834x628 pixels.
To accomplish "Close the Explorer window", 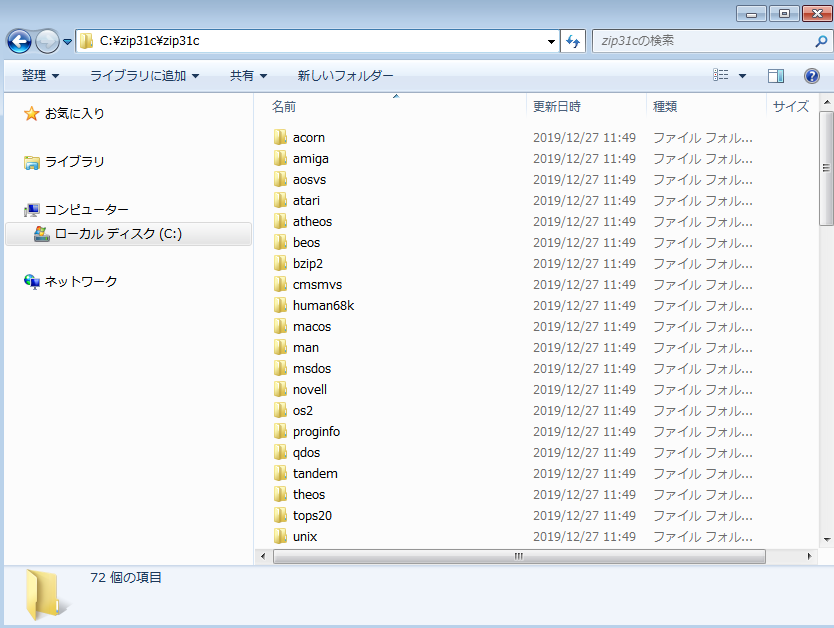I will click(x=818, y=14).
